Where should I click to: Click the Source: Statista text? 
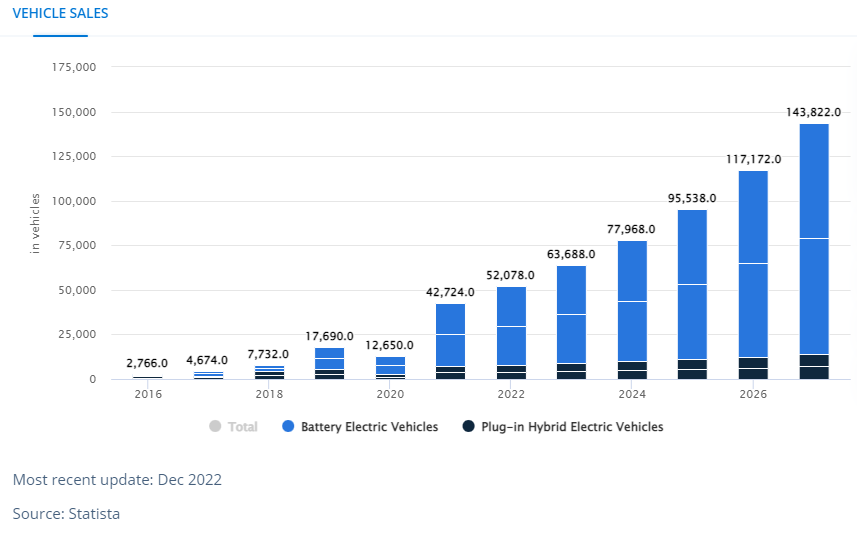tap(66, 514)
